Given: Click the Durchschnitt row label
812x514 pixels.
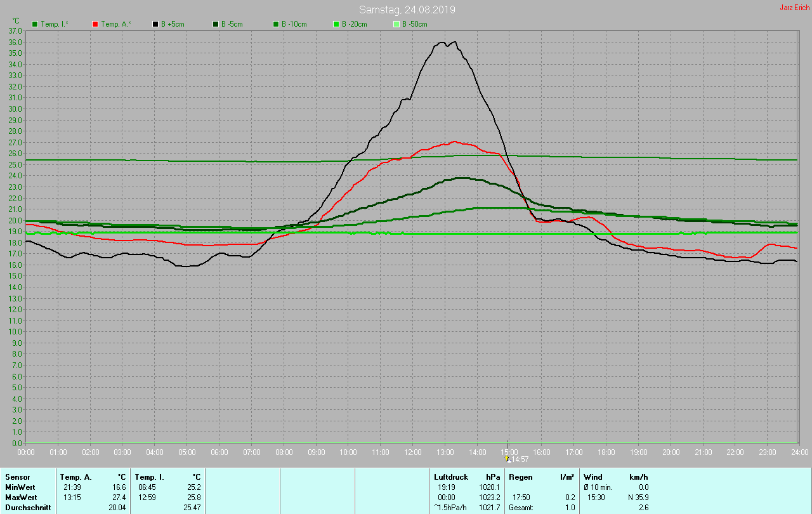Looking at the screenshot, I should [x=28, y=507].
